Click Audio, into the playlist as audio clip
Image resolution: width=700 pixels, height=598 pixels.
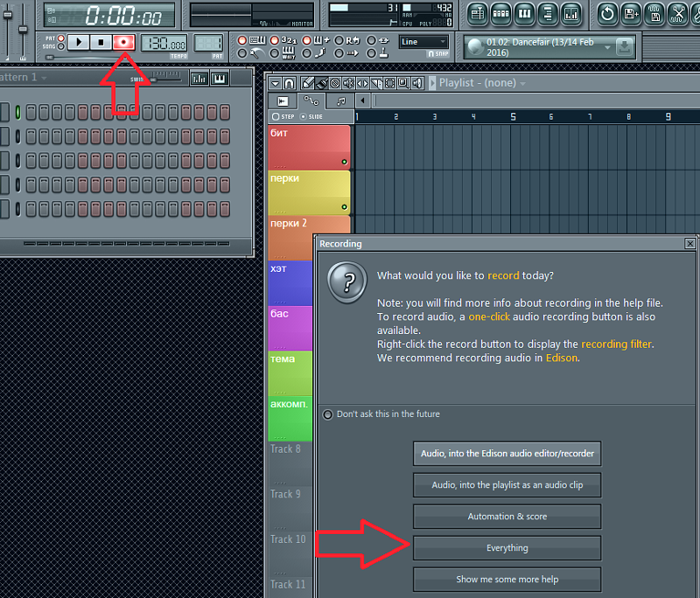[507, 484]
